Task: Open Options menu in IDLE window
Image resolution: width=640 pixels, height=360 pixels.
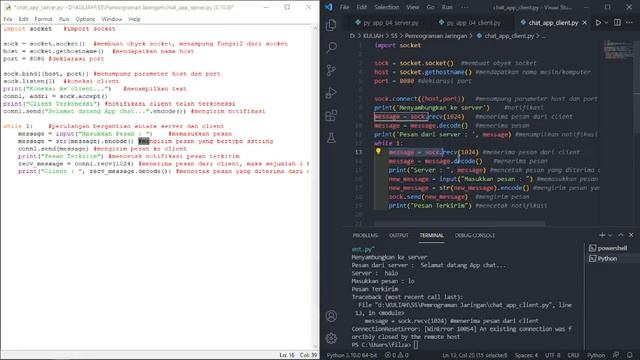Action: (x=85, y=19)
